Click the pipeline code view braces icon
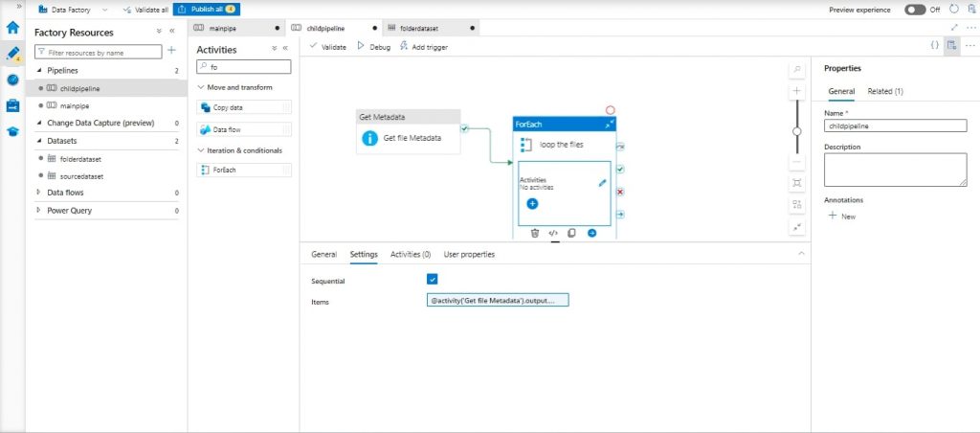 pyautogui.click(x=934, y=46)
